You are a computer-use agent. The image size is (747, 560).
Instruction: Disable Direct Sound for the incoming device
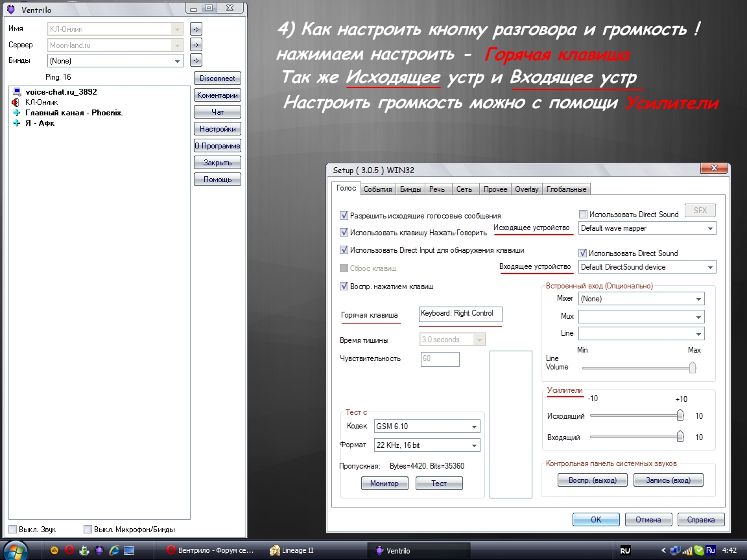[x=583, y=253]
